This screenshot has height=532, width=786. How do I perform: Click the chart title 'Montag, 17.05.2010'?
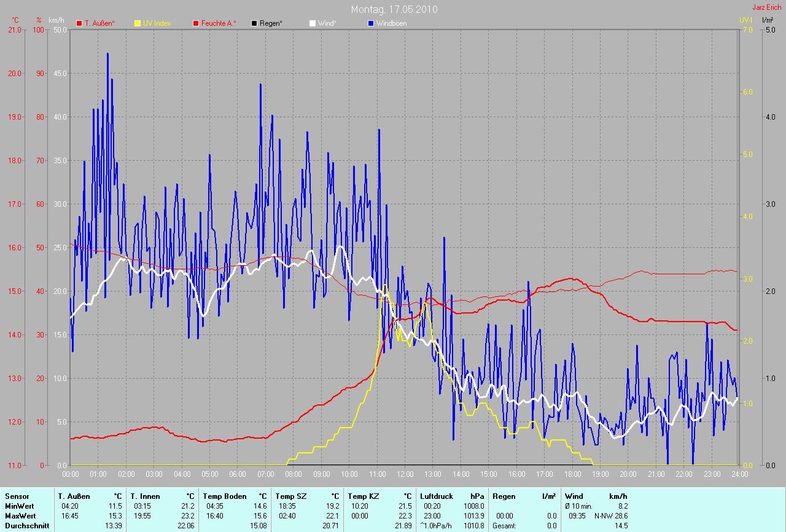(394, 10)
